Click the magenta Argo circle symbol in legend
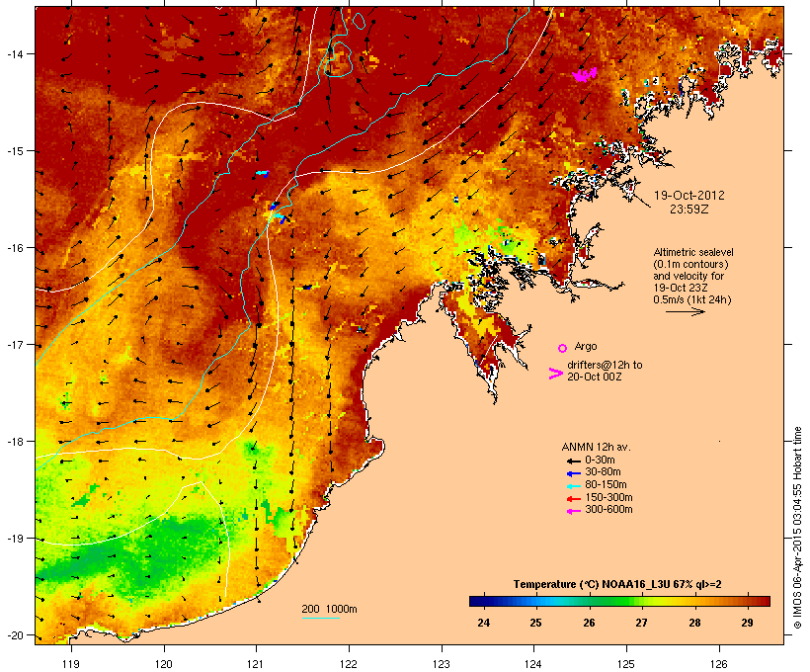Image resolution: width=810 pixels, height=672 pixels. point(563,348)
